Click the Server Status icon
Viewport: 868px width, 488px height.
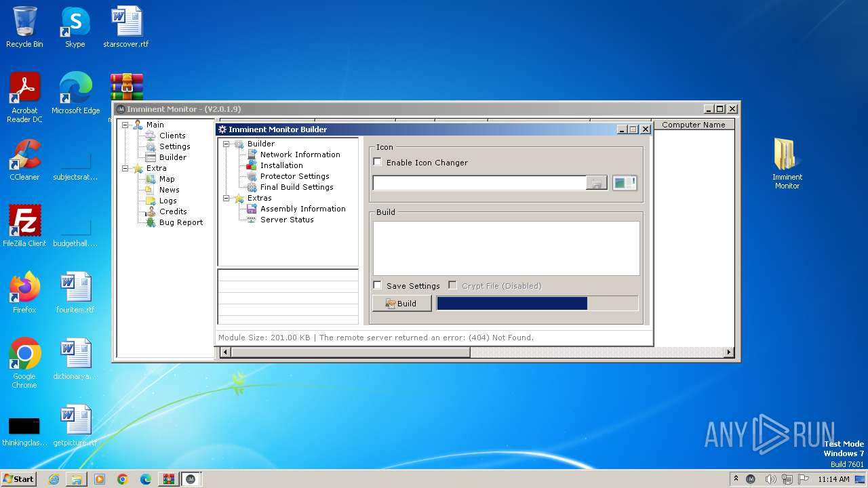pos(252,220)
